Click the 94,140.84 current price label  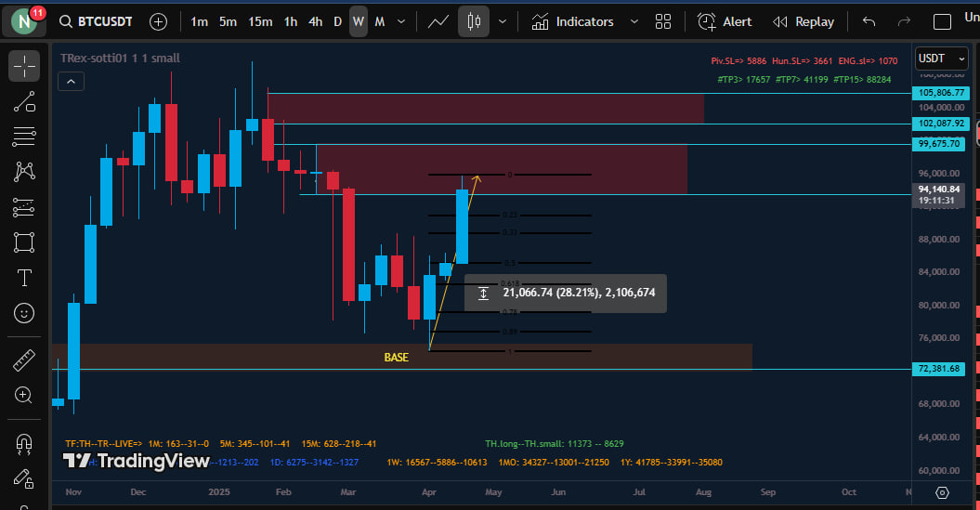[938, 189]
